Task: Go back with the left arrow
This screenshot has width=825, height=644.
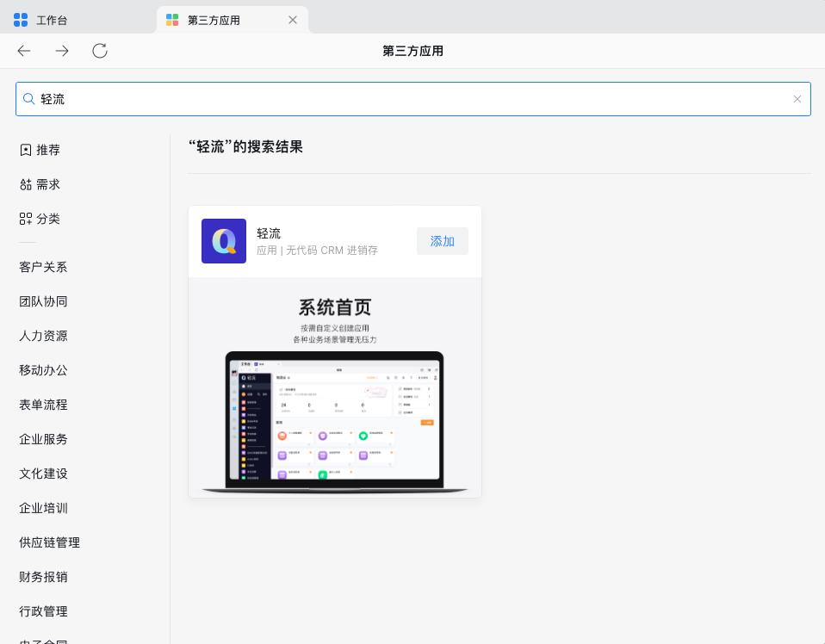Action: [x=24, y=51]
